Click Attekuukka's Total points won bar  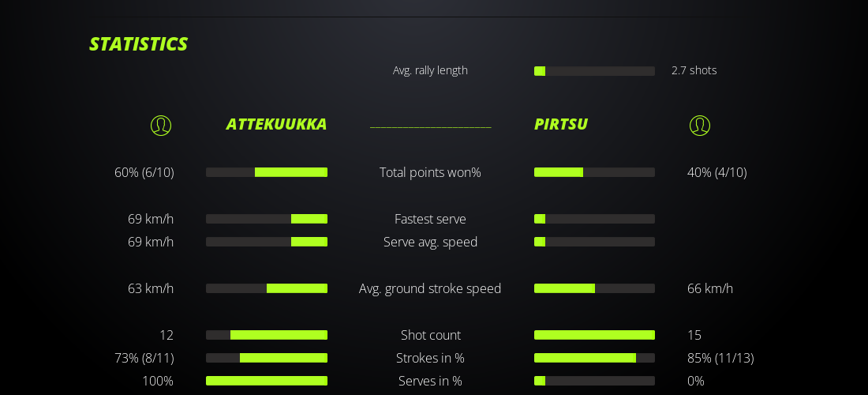(x=267, y=172)
